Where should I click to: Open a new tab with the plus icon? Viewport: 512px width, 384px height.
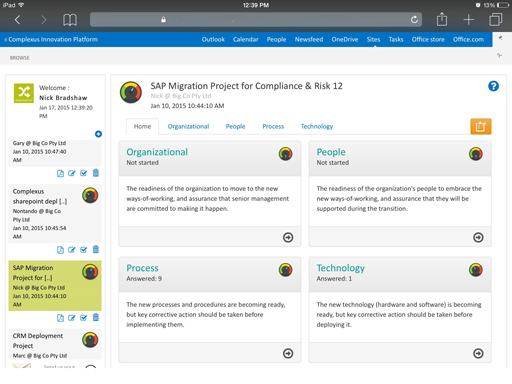pyautogui.click(x=468, y=20)
